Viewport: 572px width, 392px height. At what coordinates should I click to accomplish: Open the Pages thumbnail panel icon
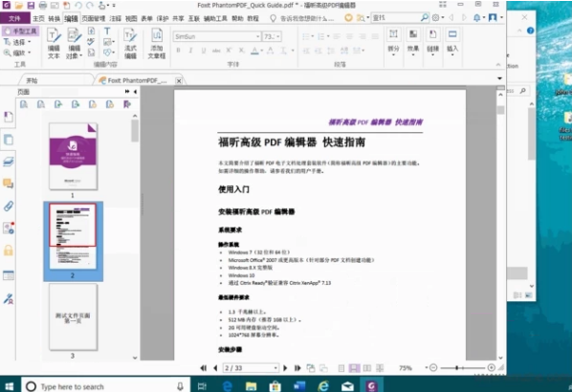click(8, 140)
